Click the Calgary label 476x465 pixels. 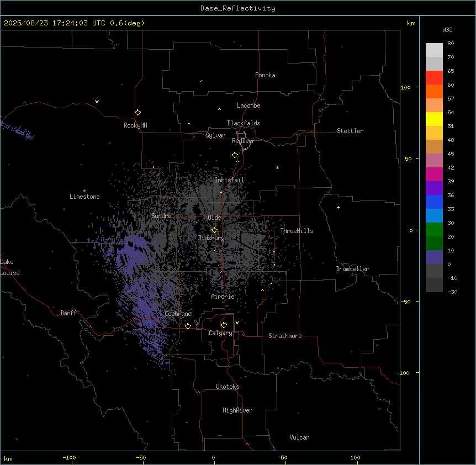pyautogui.click(x=220, y=333)
